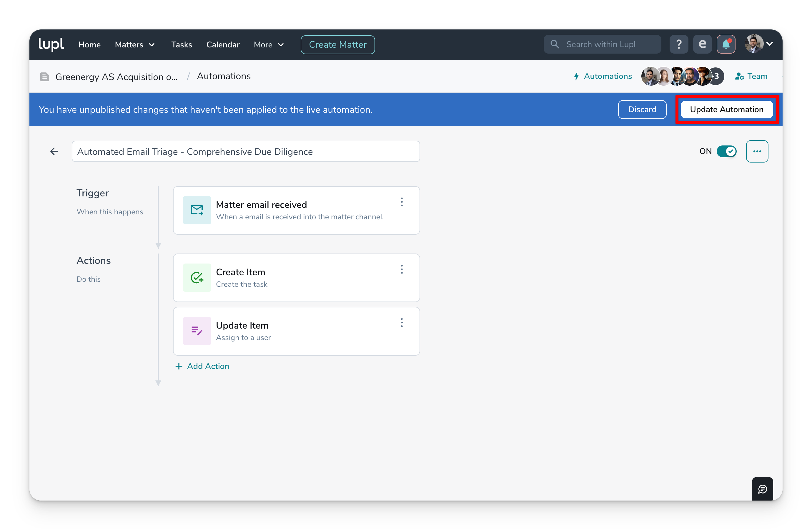Click the help question mark icon
812x530 pixels.
[679, 44]
